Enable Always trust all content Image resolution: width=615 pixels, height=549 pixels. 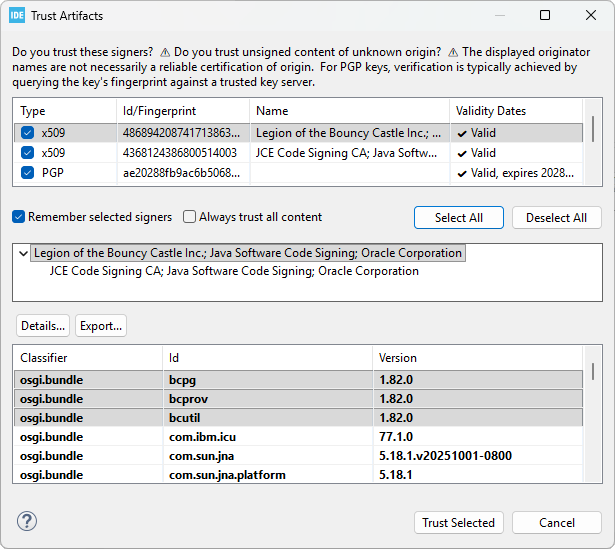[x=190, y=217]
